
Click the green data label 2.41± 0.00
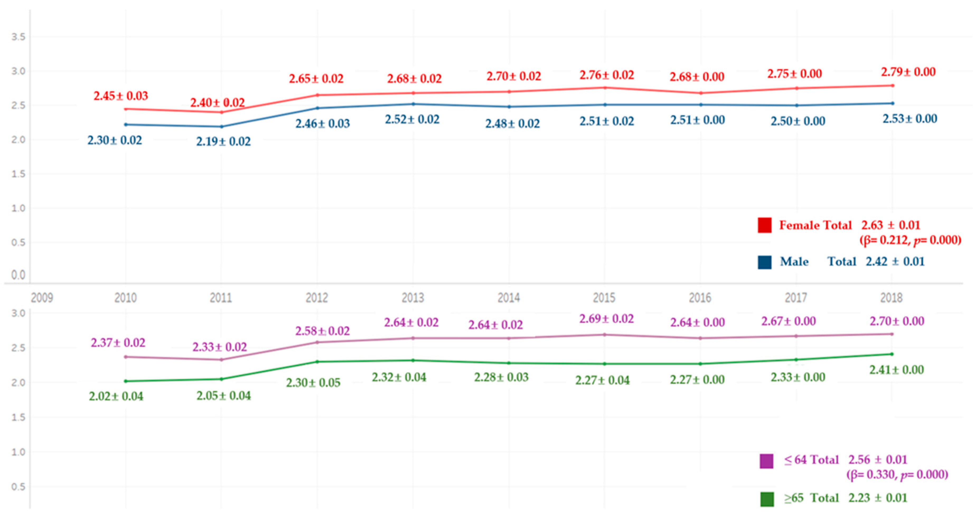coord(896,370)
